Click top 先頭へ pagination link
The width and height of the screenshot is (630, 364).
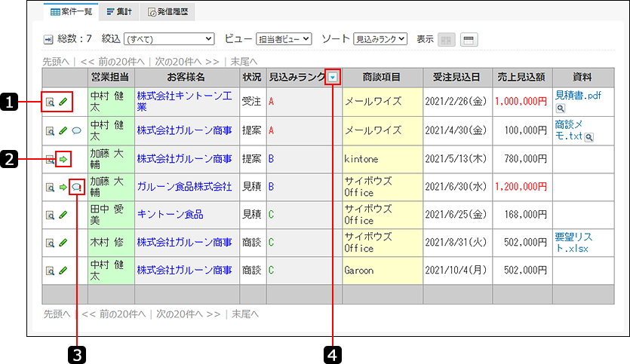pos(56,62)
